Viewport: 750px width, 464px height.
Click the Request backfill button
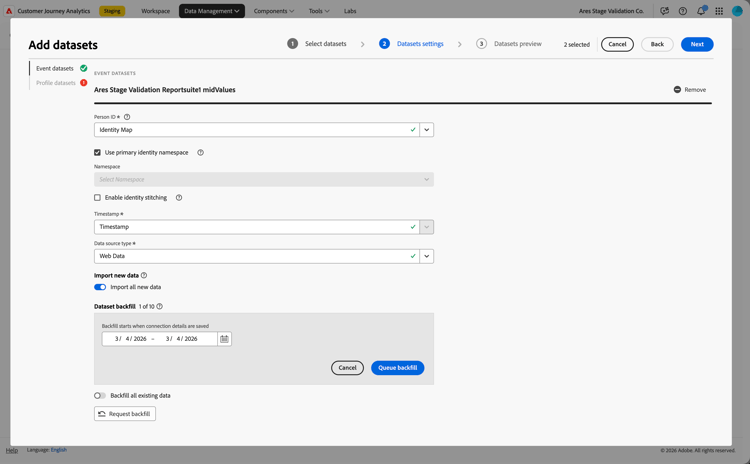tap(125, 414)
